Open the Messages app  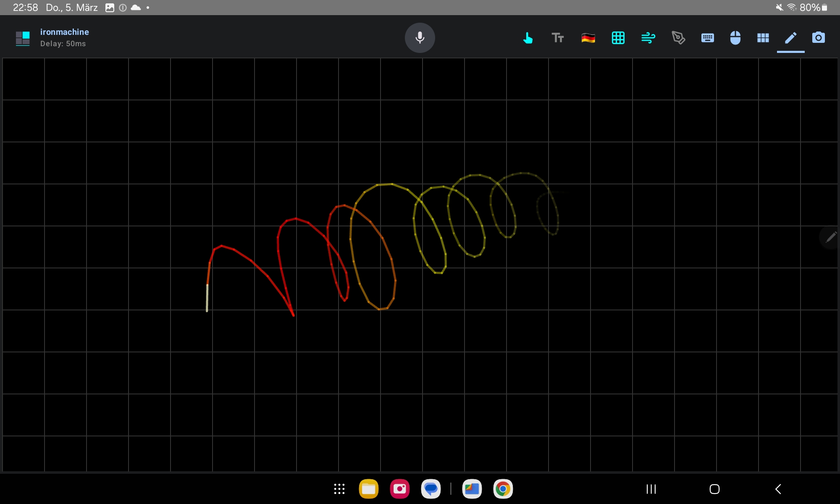click(431, 489)
